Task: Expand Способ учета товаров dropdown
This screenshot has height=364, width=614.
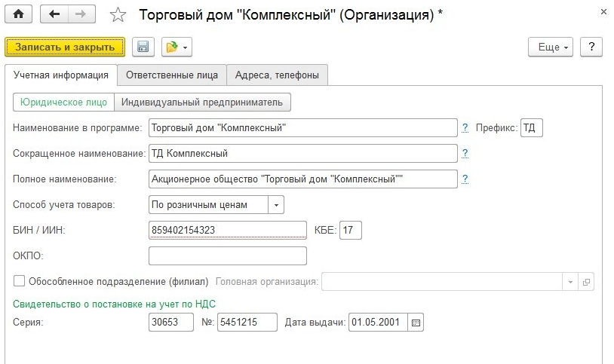Action: pos(276,204)
